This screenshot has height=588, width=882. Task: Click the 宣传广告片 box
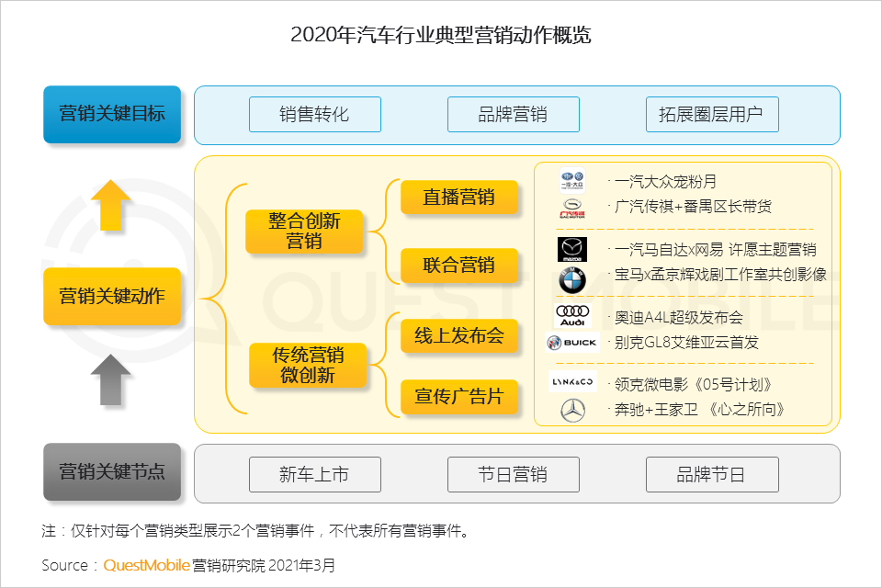(x=460, y=398)
